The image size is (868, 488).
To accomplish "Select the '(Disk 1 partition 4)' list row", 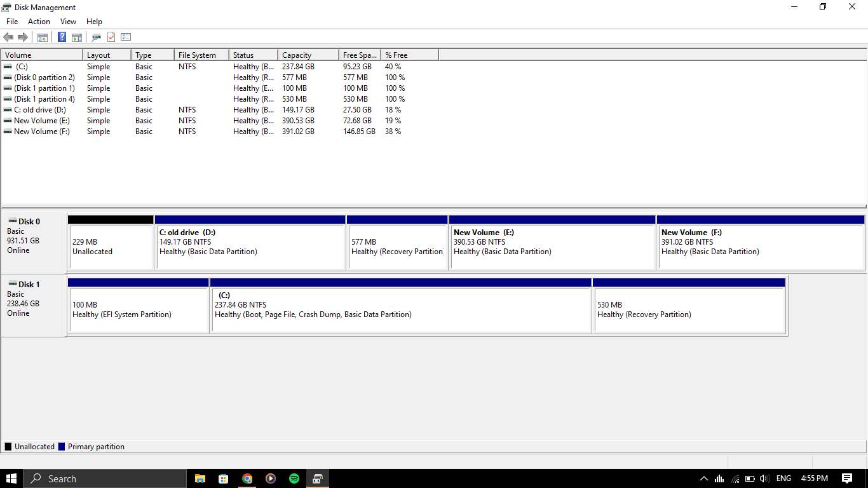I will pos(219,99).
